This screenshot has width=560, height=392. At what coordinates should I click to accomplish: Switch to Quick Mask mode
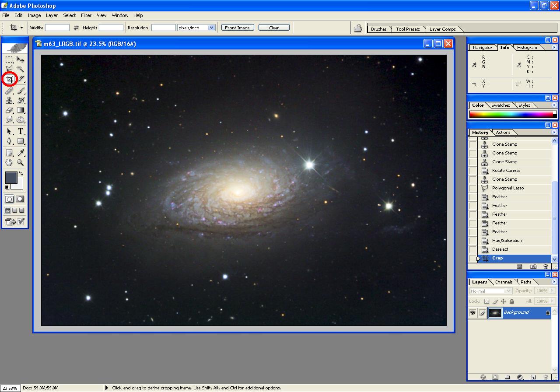click(x=20, y=199)
